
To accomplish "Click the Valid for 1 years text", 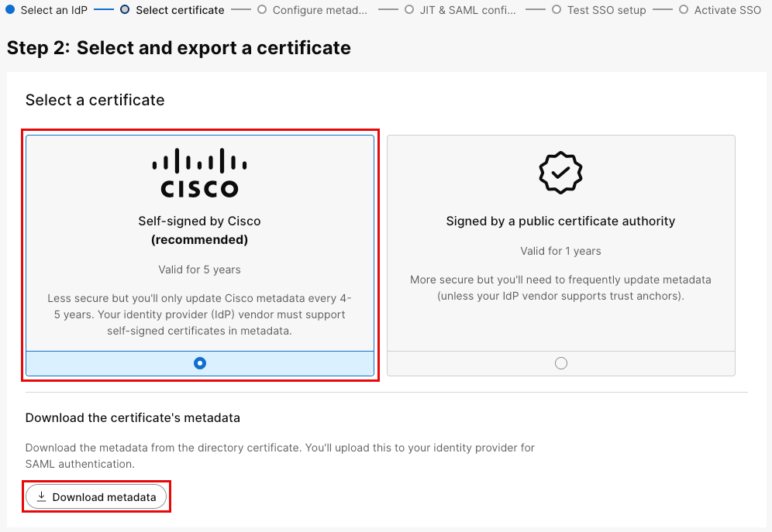I will coord(560,251).
